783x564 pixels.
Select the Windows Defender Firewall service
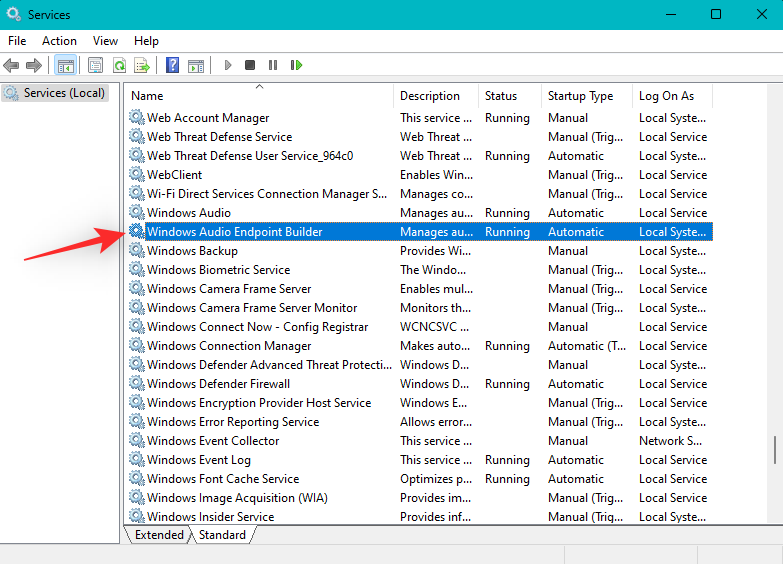pyautogui.click(x=218, y=384)
